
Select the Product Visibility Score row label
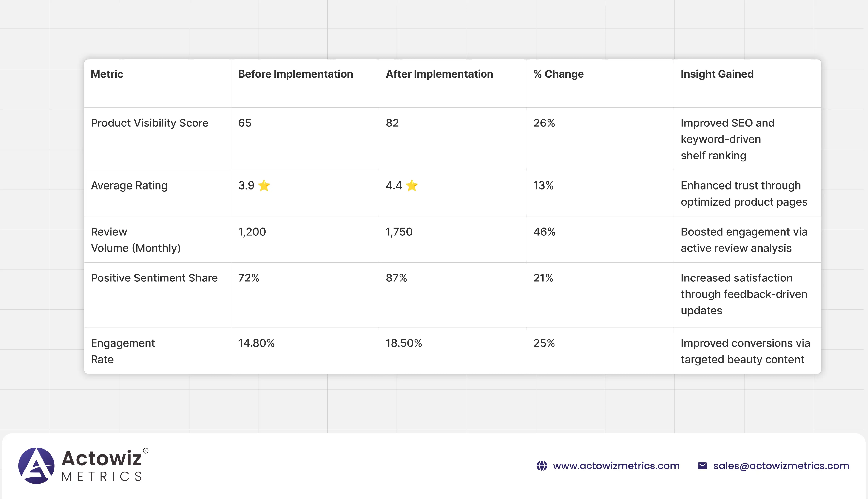149,123
